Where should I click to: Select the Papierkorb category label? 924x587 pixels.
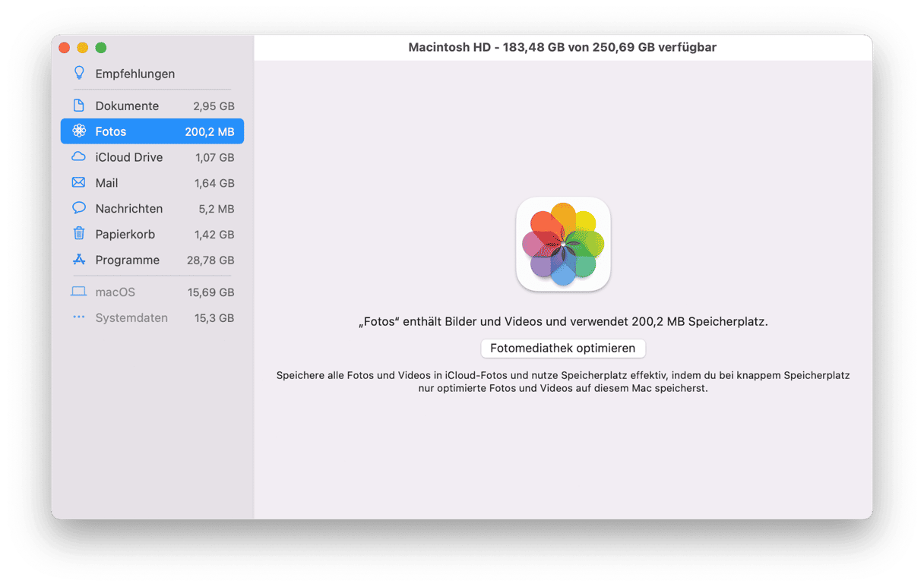125,234
